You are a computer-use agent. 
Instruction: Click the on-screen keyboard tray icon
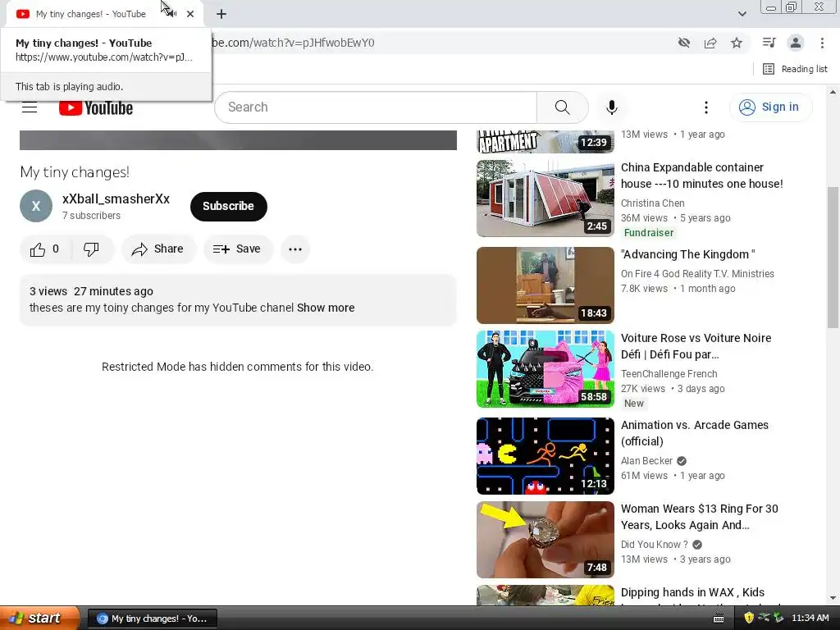point(719,619)
